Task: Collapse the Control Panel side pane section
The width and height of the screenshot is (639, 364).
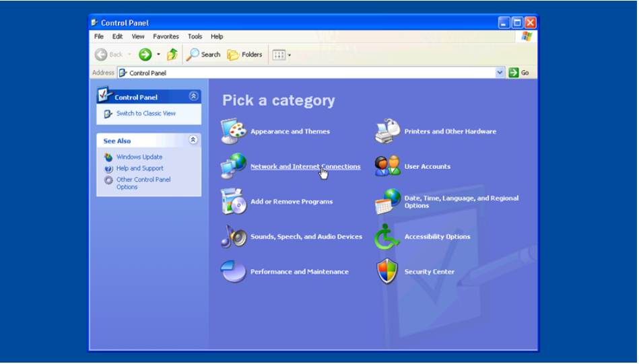Action: pos(193,96)
